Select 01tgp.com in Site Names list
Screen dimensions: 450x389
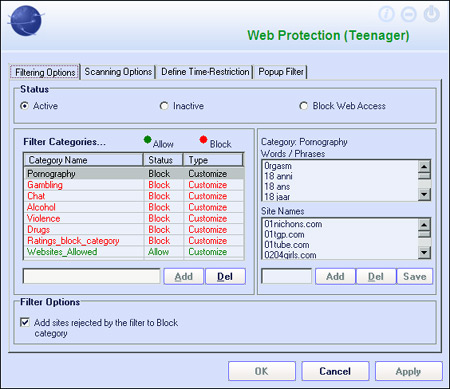point(284,234)
